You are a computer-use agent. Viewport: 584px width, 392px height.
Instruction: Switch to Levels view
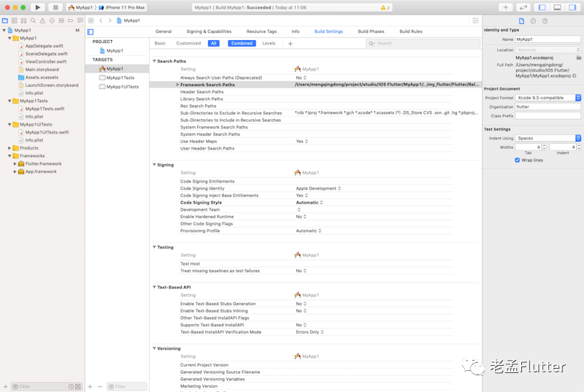tap(269, 43)
